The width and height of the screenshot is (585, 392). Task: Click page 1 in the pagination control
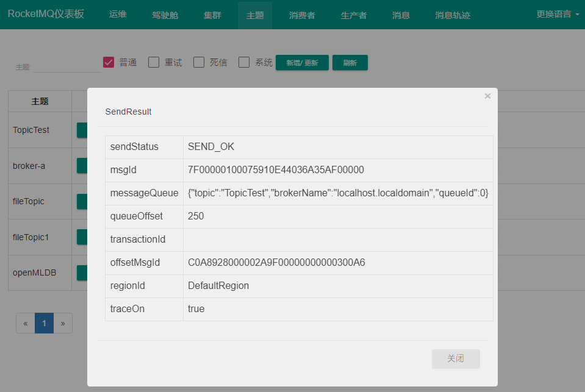44,323
